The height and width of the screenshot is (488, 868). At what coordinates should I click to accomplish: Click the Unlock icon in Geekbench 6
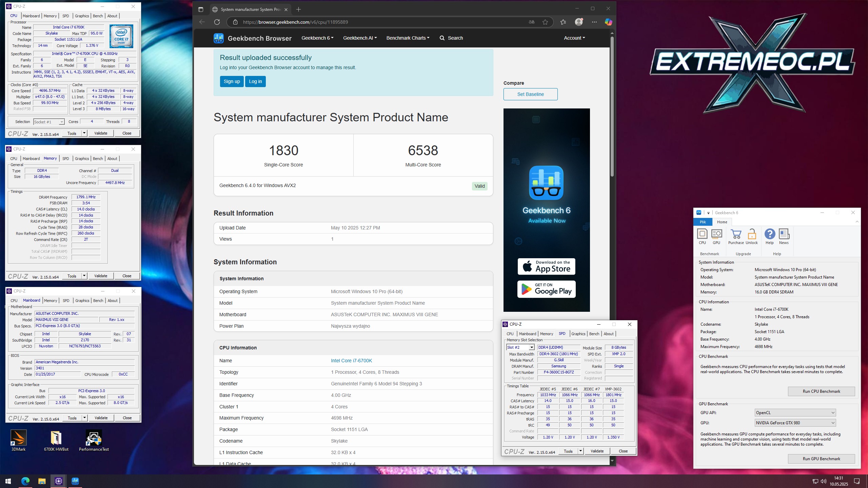(752, 237)
